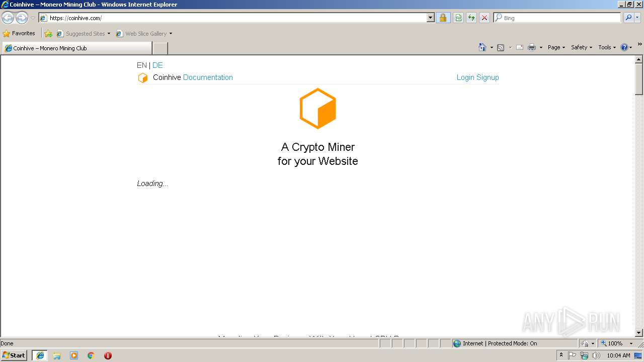644x362 pixels.
Task: Click the RSS Feeds icon
Action: (x=501, y=47)
